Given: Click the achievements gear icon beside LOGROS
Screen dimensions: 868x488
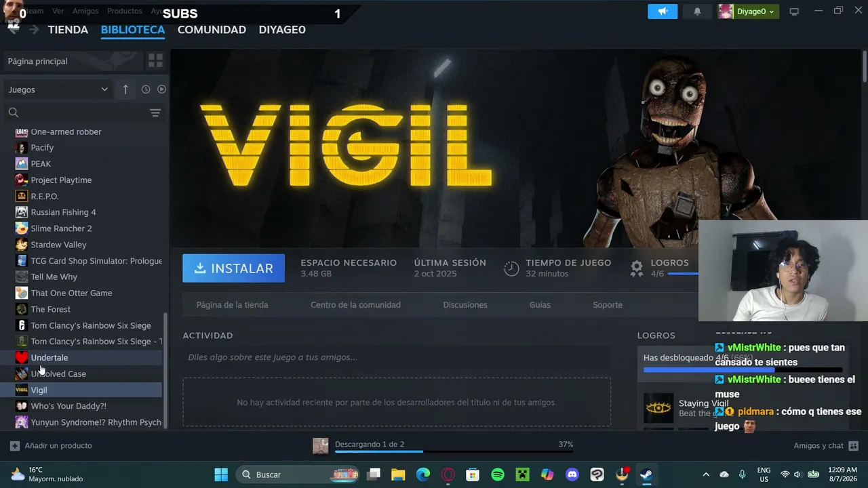Looking at the screenshot, I should [636, 268].
